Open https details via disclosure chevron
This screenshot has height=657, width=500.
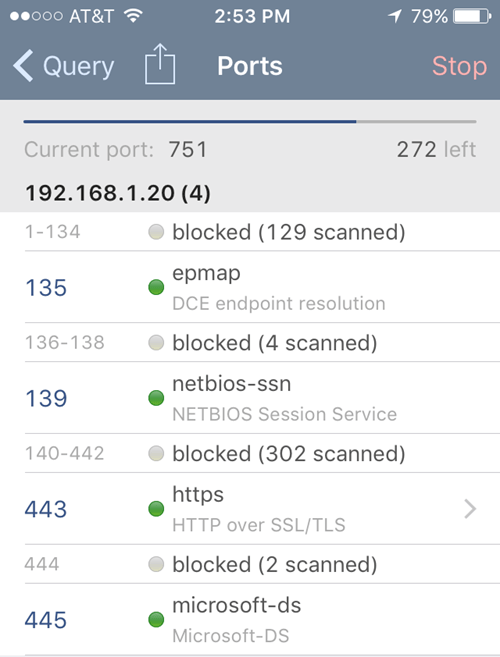click(x=470, y=509)
